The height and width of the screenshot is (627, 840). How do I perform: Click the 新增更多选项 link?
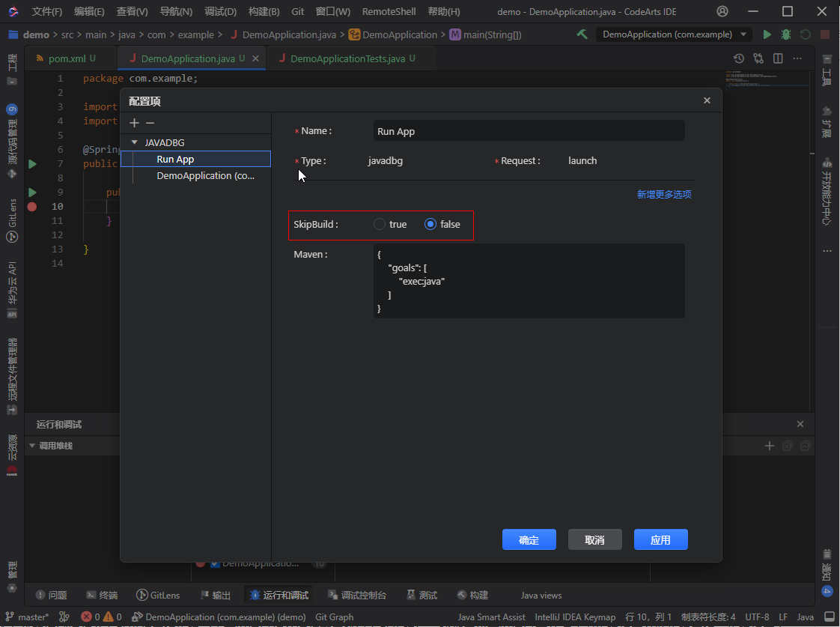click(x=664, y=194)
